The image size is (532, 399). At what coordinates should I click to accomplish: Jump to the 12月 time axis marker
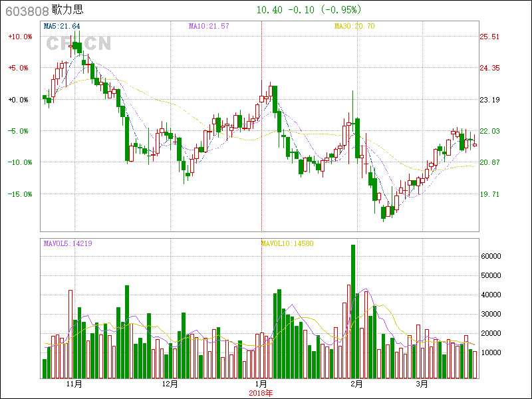coord(170,384)
